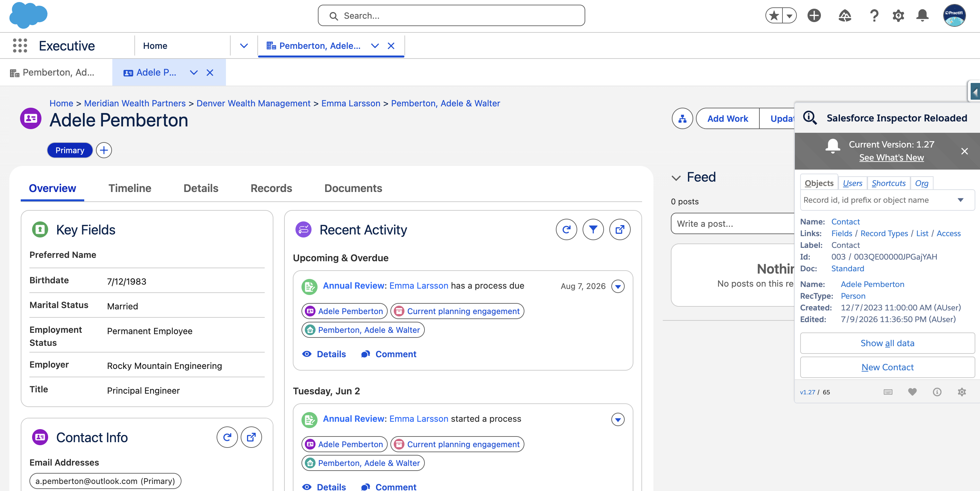Image resolution: width=980 pixels, height=491 pixels.
Task: Comment on the Aug 7 activity
Action: coord(388,354)
